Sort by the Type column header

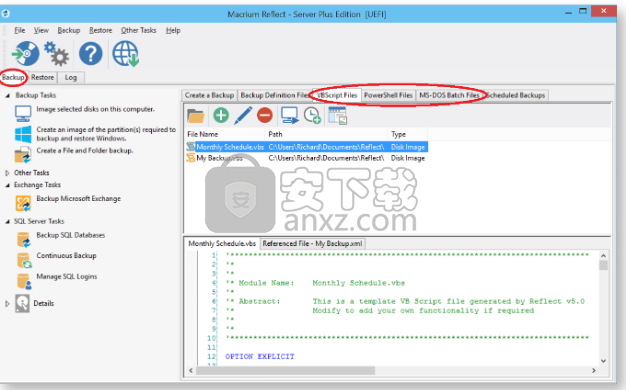click(x=408, y=134)
